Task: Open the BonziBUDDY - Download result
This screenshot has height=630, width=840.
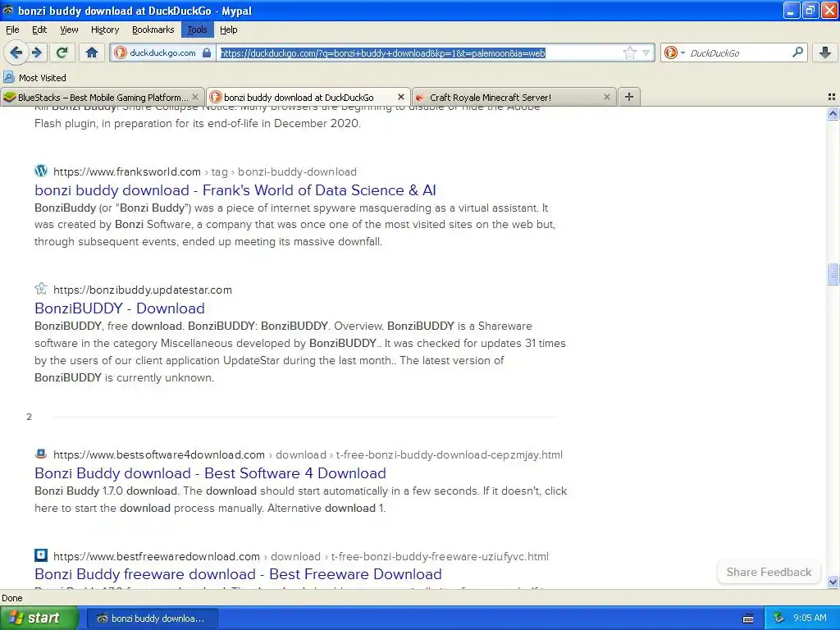Action: point(120,308)
